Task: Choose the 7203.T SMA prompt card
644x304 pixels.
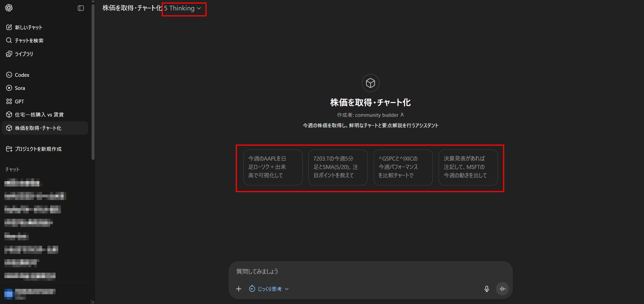Action: [x=338, y=167]
